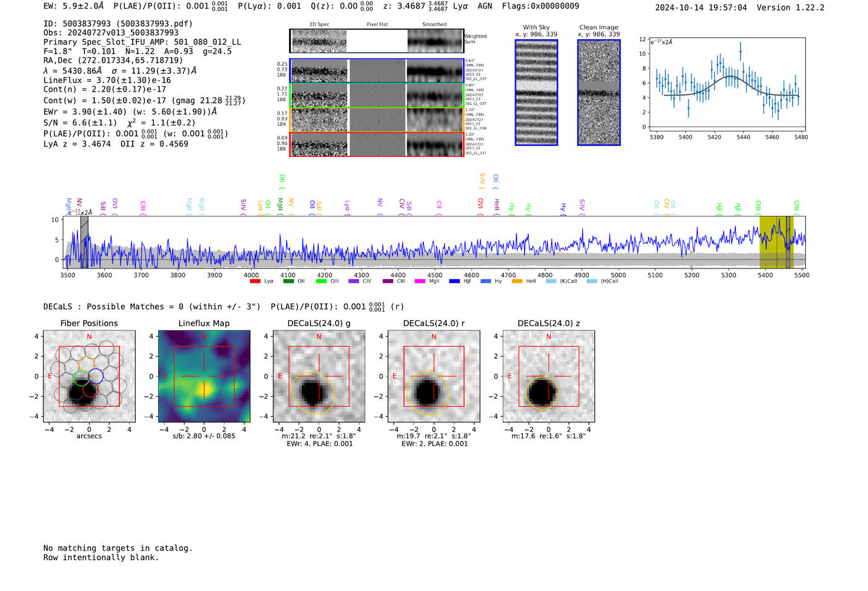Screen dimensions: 868x591
Task: Select the orange HeII legend swatch
Action: [517, 282]
